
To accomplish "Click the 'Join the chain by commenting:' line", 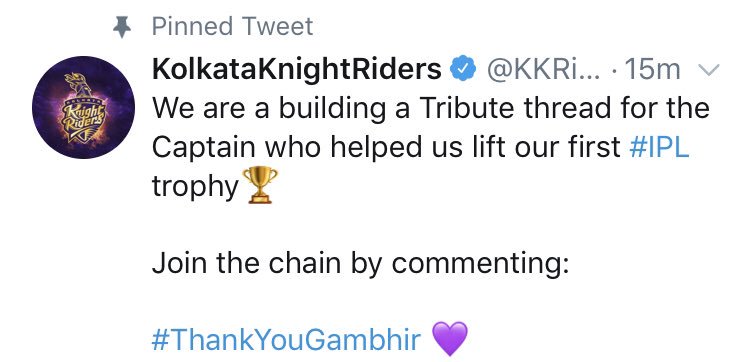I will coord(360,264).
